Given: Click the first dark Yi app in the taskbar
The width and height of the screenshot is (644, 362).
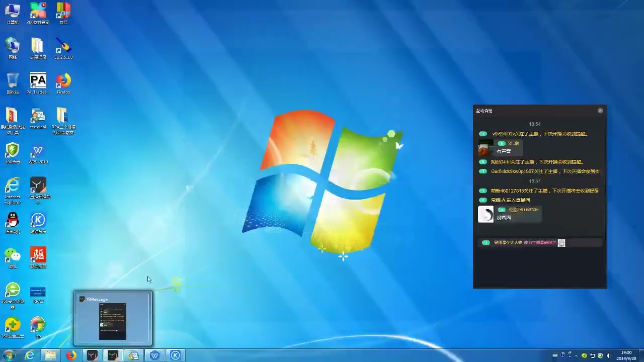Looking at the screenshot, I should point(92,355).
